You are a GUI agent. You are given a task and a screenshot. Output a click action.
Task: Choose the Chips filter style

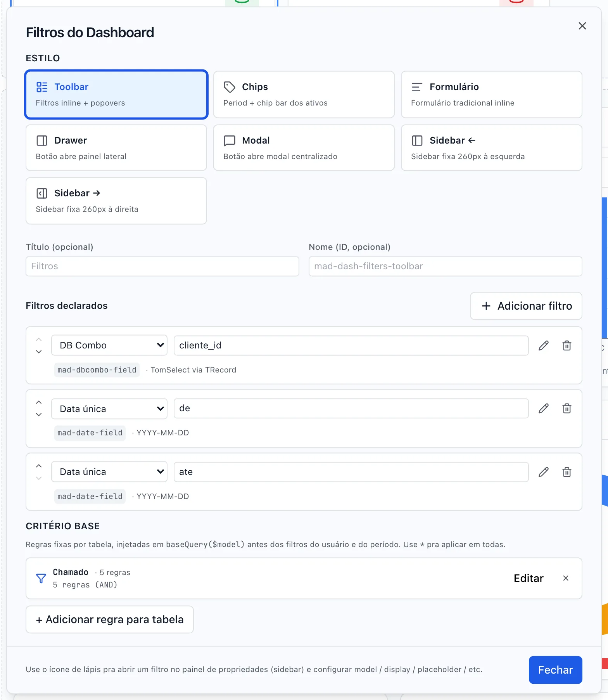click(304, 94)
